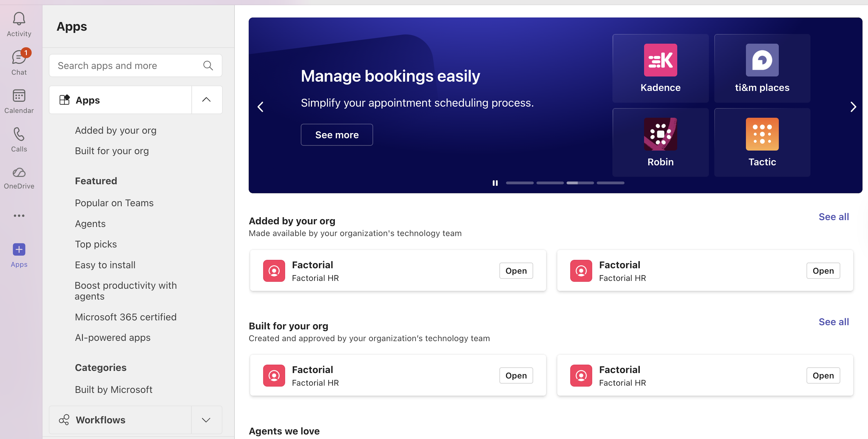Go to previous carousel banner
Image resolution: width=868 pixels, height=439 pixels.
tap(260, 107)
